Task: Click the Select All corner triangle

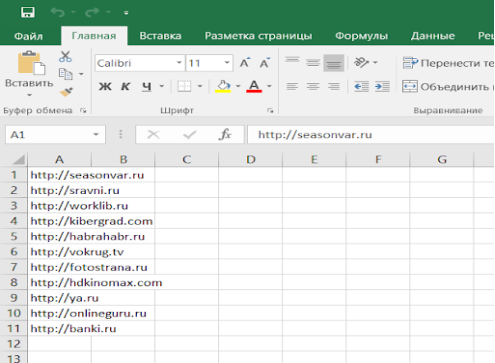Action: coord(18,160)
